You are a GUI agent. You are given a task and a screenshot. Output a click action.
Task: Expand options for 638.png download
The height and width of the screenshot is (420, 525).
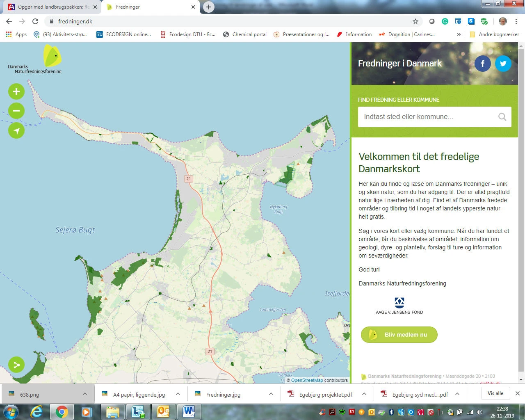tap(85, 394)
